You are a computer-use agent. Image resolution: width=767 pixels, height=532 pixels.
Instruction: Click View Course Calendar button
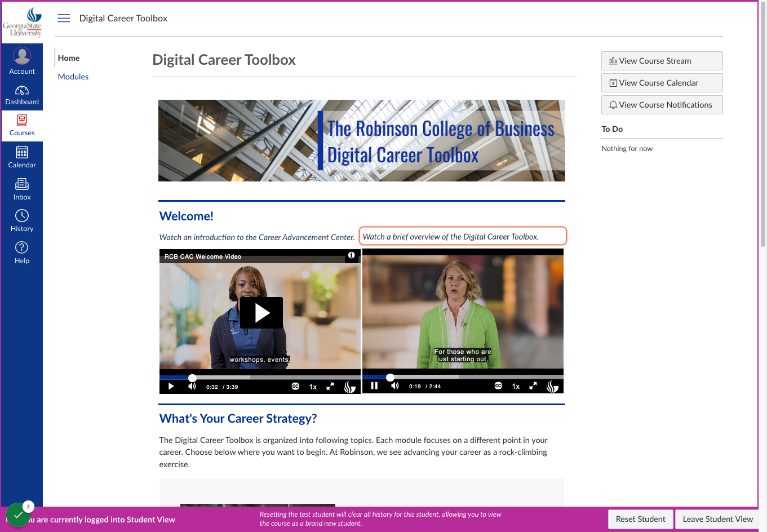tap(662, 83)
